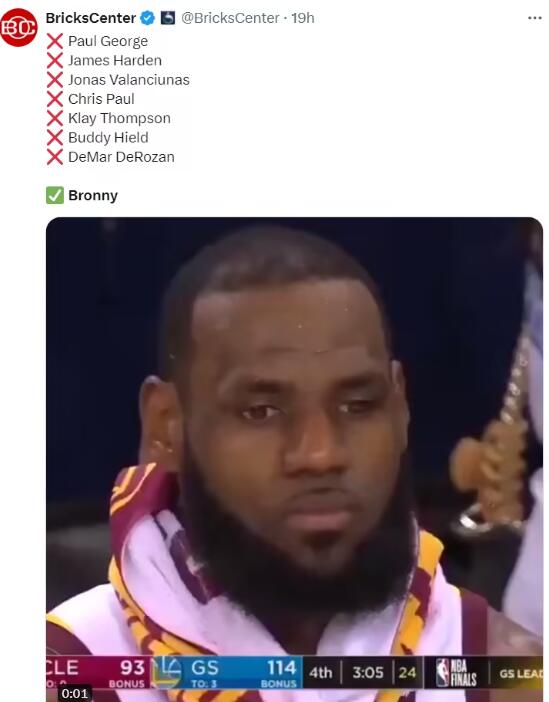Open the tweet via the 19h timestamp
The image size is (549, 702).
tap(303, 18)
